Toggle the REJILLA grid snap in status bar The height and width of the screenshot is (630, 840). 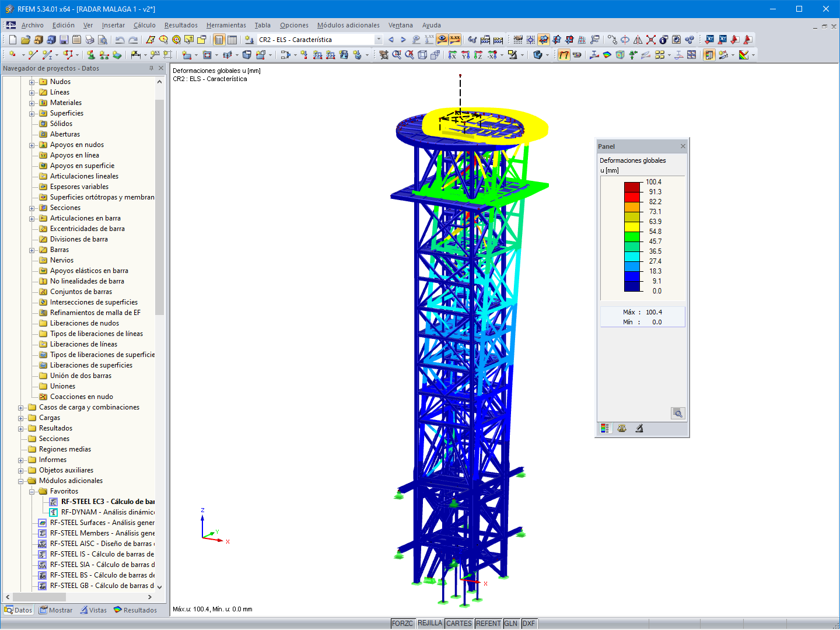[x=430, y=623]
